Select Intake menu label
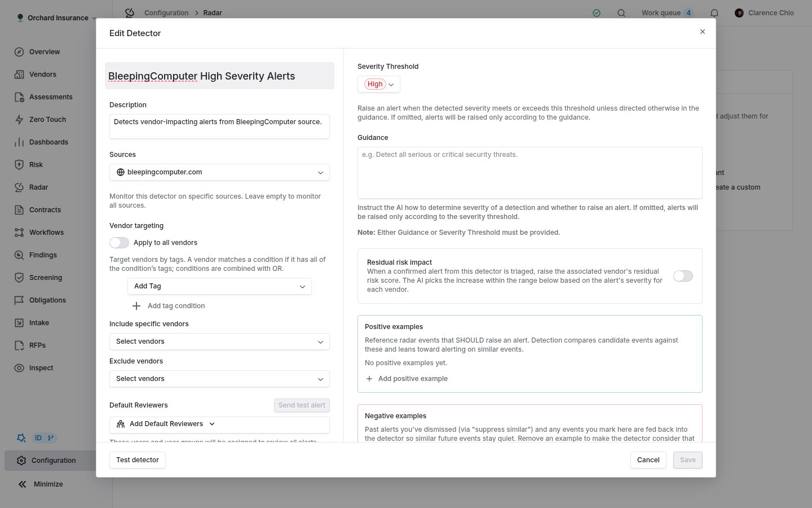This screenshot has height=508, width=812. click(39, 323)
